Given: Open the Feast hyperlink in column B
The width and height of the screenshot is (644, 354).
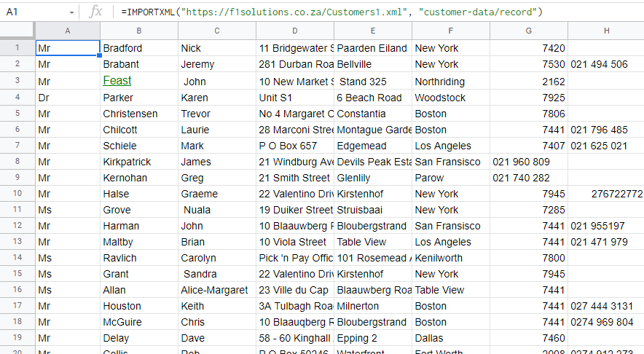Looking at the screenshot, I should tap(117, 81).
